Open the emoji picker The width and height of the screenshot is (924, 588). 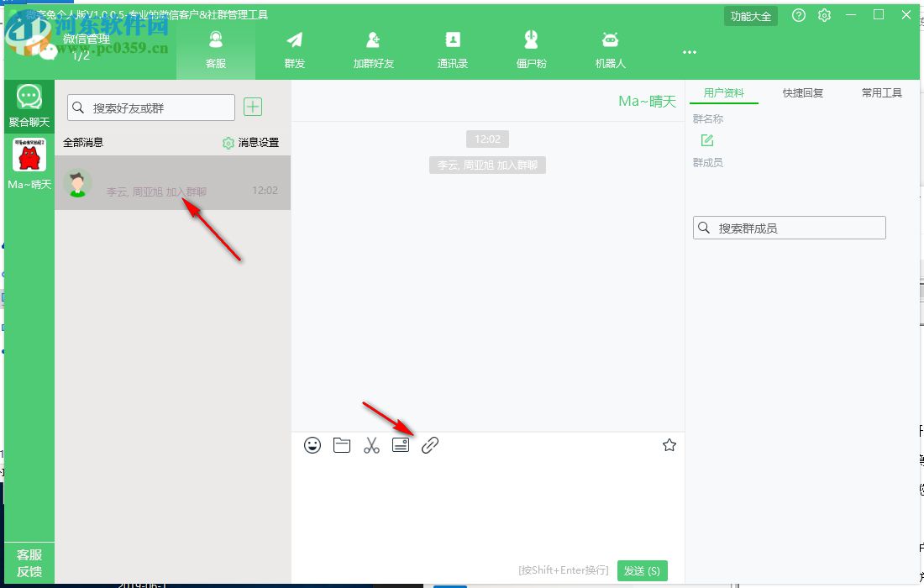pyautogui.click(x=312, y=445)
